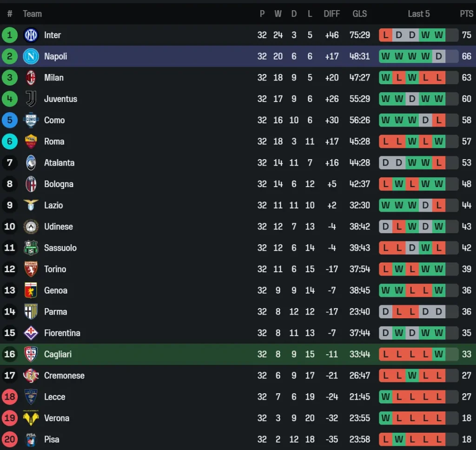Select the Juventus logo icon
476x450 pixels.
(31, 99)
